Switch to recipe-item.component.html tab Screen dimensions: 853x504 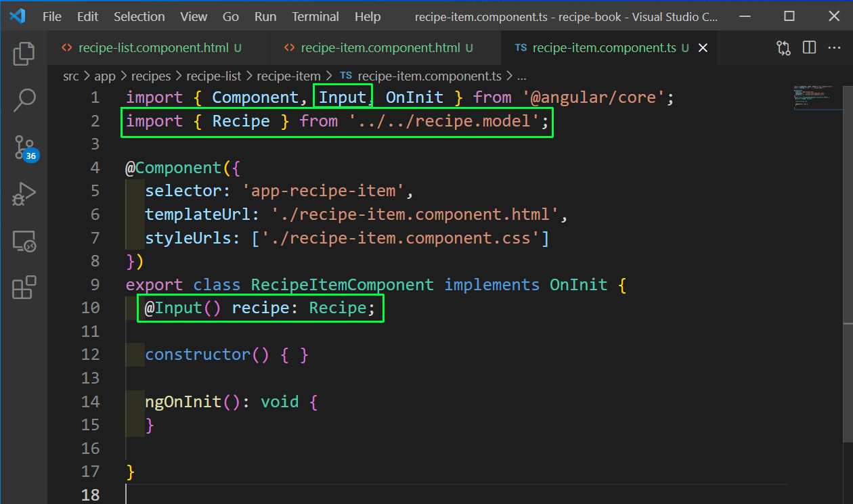[x=385, y=48]
